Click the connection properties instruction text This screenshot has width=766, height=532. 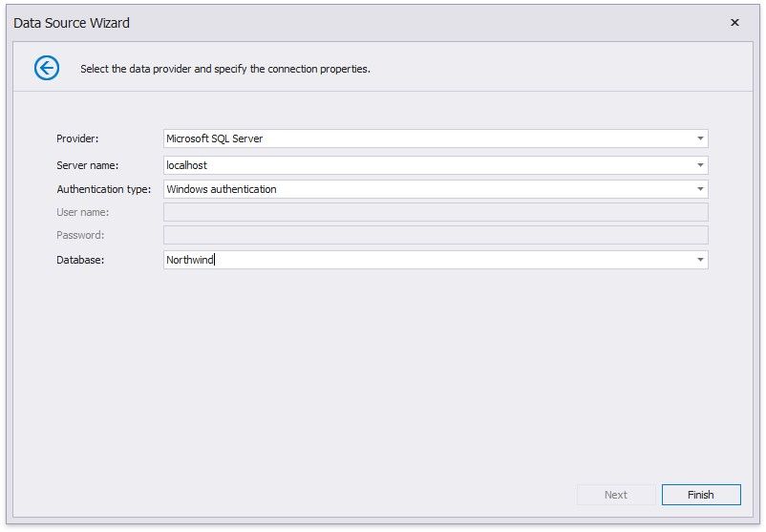(225, 69)
